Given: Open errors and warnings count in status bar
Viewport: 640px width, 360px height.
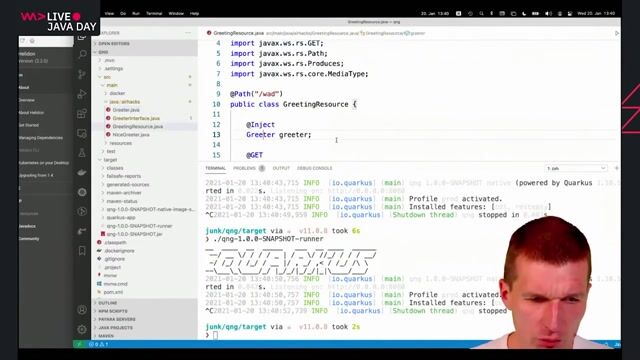Looking at the screenshot, I should 98,344.
